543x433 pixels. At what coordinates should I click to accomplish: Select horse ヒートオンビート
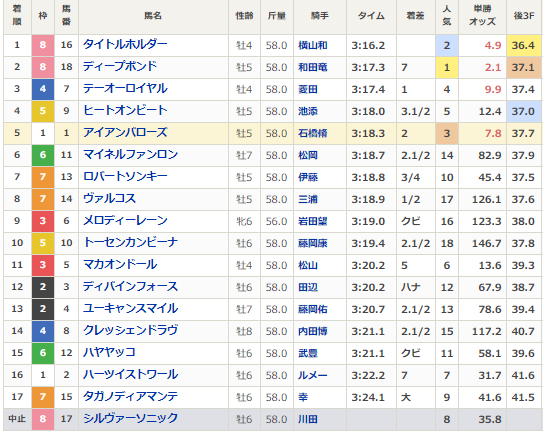point(125,110)
